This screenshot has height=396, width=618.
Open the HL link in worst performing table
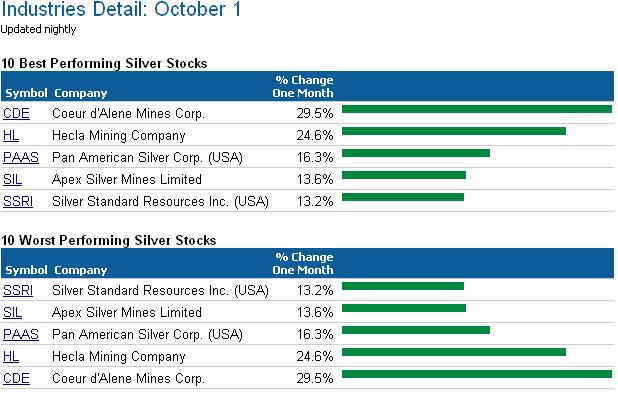coord(11,357)
